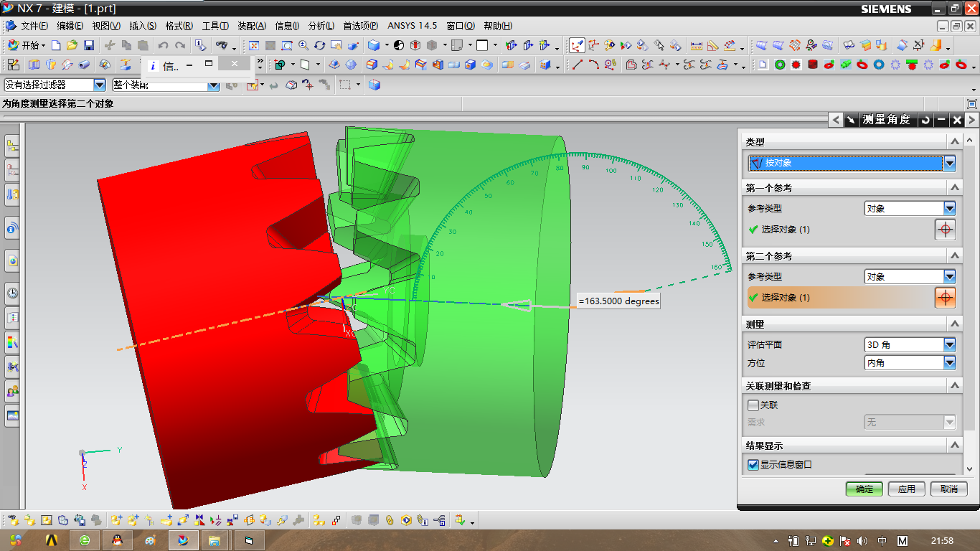The height and width of the screenshot is (551, 980).
Task: Open the 方位 内角 dropdown
Action: pos(950,363)
